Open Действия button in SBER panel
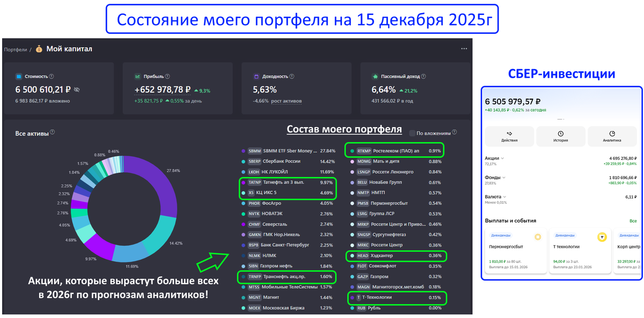The image size is (644, 318). (509, 136)
